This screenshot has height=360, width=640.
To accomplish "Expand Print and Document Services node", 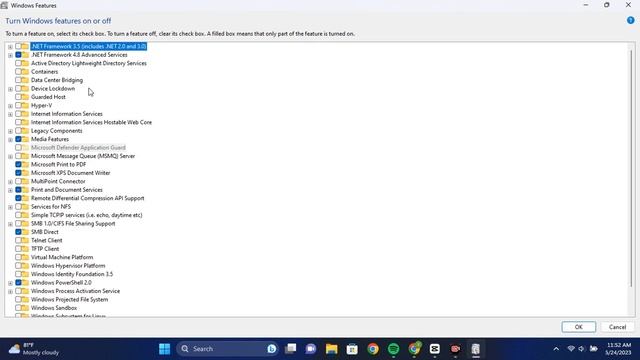I will pos(10,190).
